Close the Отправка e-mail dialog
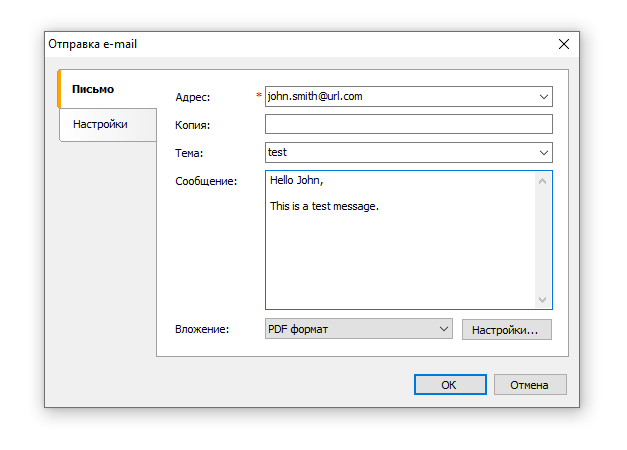 pos(564,44)
